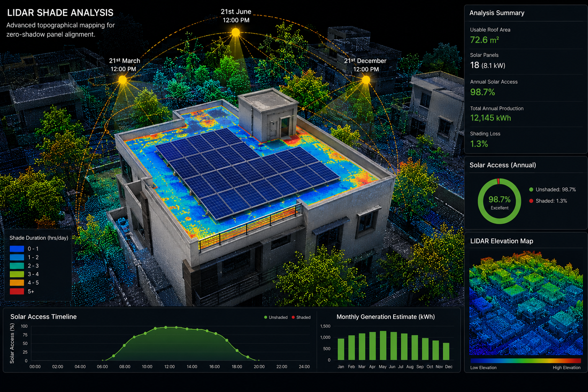The width and height of the screenshot is (588, 392).
Task: Select the 2 - 3 hours teal swatch
Action: pos(17,266)
